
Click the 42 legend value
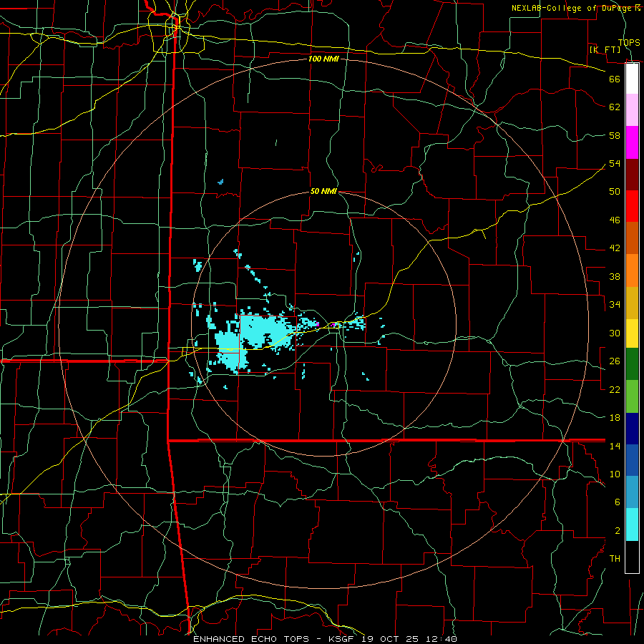pyautogui.click(x=615, y=248)
